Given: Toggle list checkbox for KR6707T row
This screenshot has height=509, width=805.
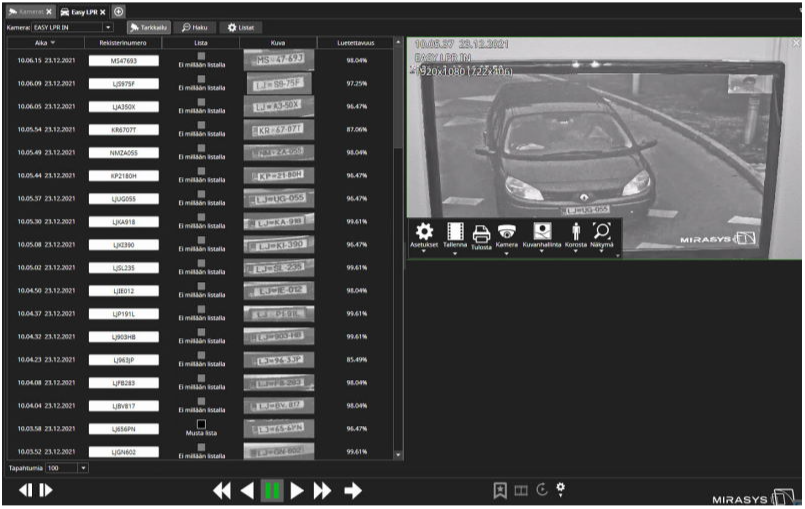Looking at the screenshot, I should coord(201,125).
